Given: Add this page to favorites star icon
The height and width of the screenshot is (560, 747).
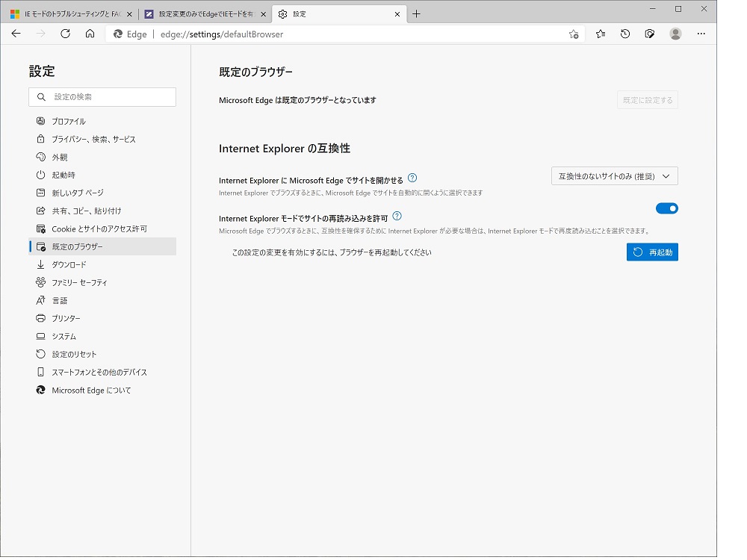Looking at the screenshot, I should point(574,34).
